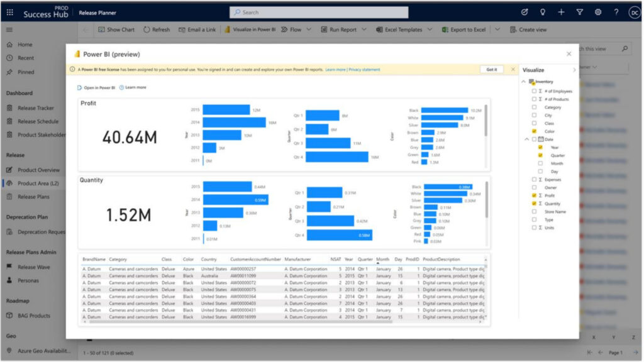
Task: Open the help question mark icon
Action: click(616, 13)
